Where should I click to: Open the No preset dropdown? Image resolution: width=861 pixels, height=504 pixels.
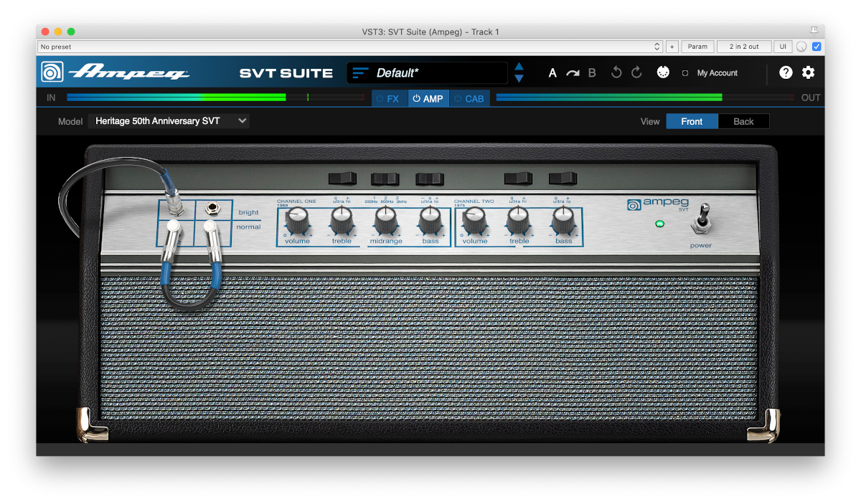click(x=350, y=47)
